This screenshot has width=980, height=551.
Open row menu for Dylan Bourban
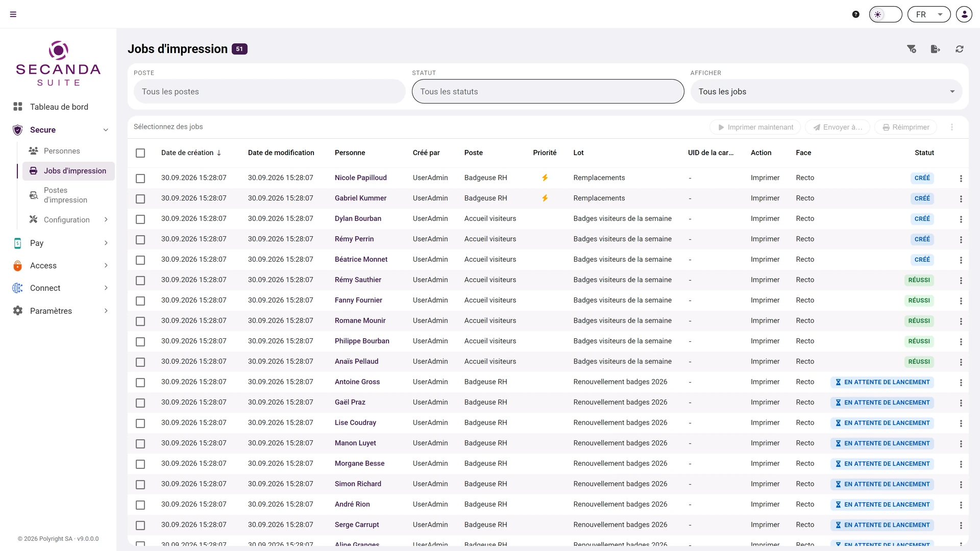pos(961,219)
